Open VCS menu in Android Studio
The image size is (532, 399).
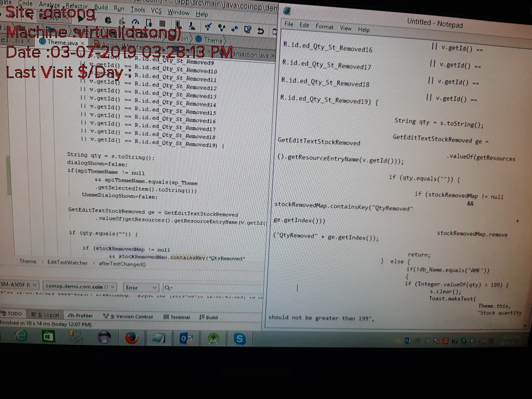tap(156, 11)
